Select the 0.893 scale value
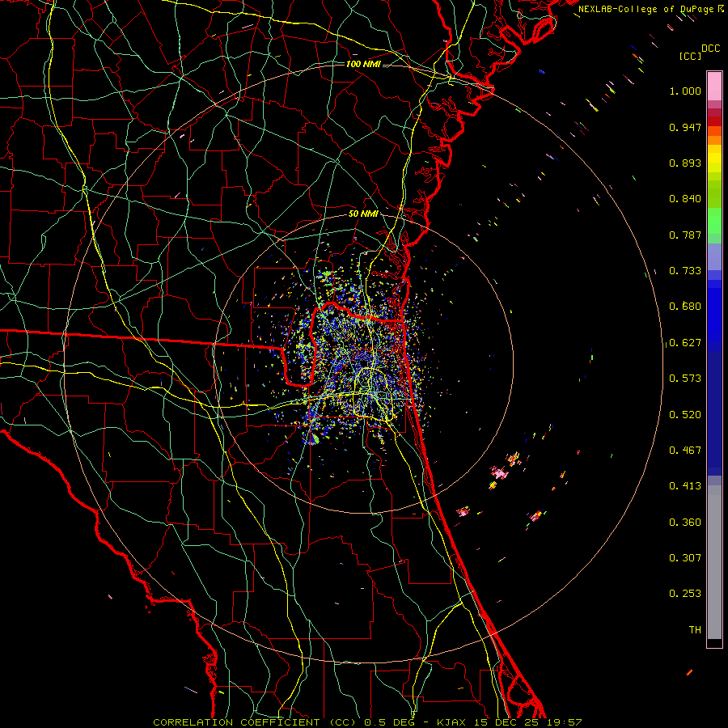This screenshot has width=728, height=728. point(685,163)
